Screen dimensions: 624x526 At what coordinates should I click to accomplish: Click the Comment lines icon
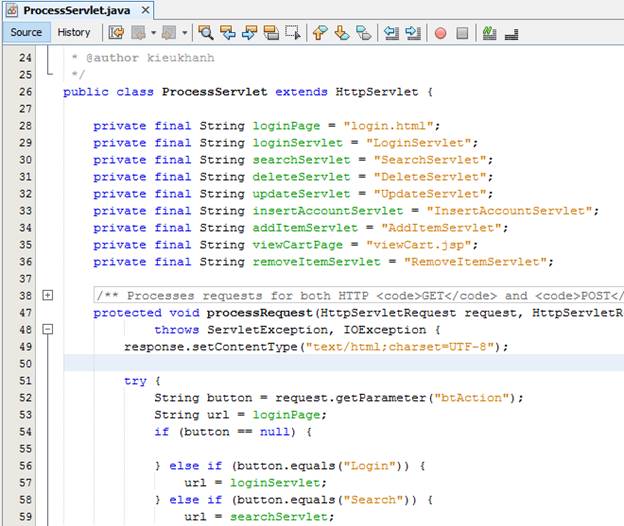tap(489, 33)
